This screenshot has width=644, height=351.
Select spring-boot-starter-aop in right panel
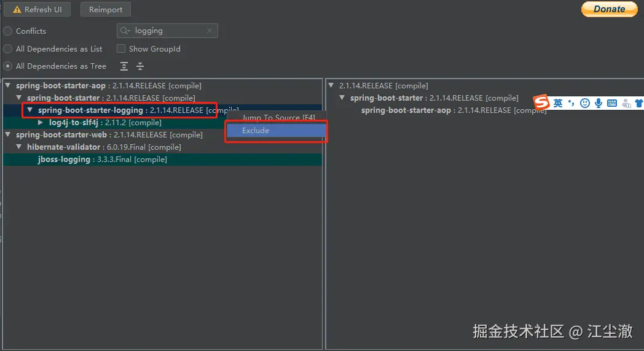pos(454,110)
